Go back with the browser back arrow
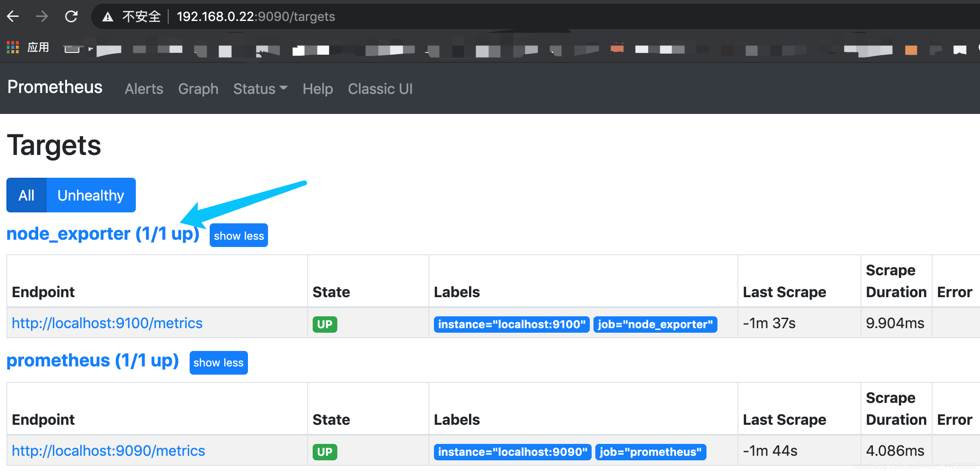 [x=13, y=17]
